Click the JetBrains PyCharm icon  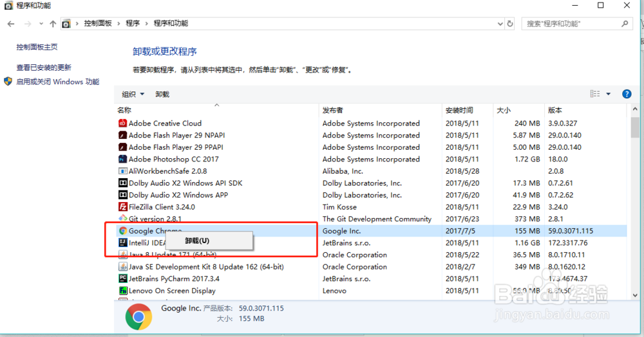(122, 278)
